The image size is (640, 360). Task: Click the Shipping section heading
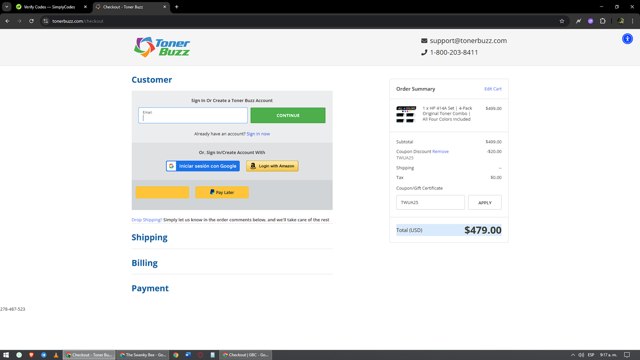149,237
